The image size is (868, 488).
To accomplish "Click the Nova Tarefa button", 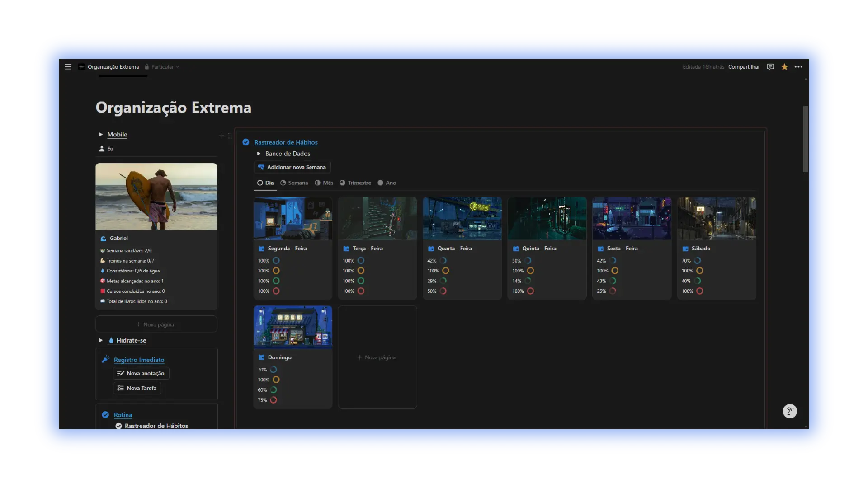I will tap(137, 388).
